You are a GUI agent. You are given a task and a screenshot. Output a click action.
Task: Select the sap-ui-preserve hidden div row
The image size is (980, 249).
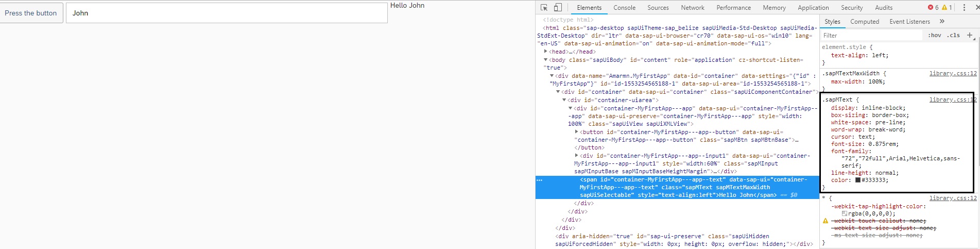(677, 240)
